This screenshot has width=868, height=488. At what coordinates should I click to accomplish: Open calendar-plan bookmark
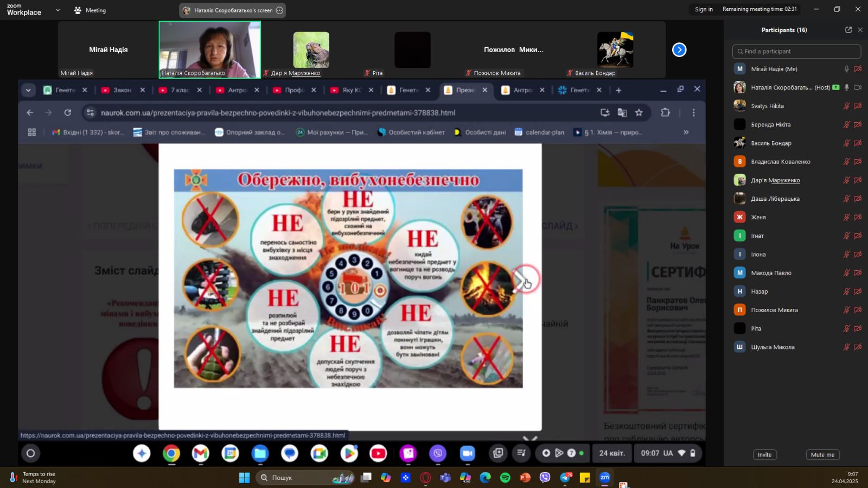coord(540,132)
